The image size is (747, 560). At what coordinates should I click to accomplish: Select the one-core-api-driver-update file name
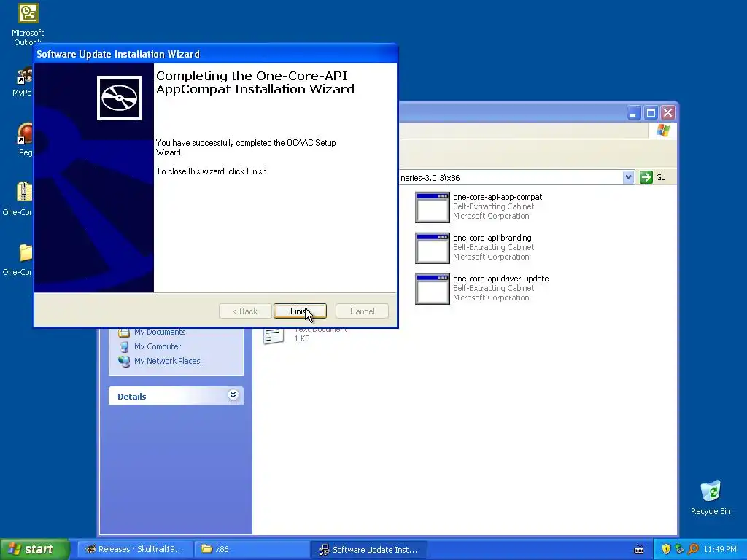(500, 279)
